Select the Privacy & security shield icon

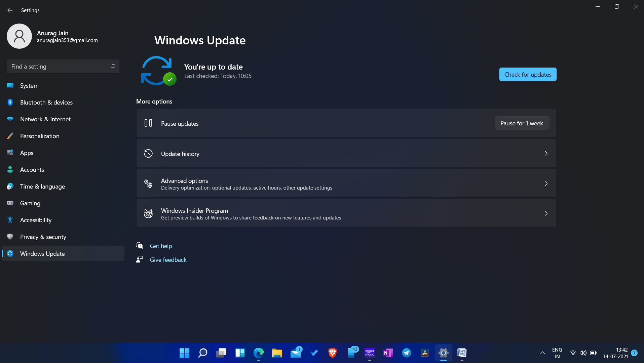click(x=10, y=237)
